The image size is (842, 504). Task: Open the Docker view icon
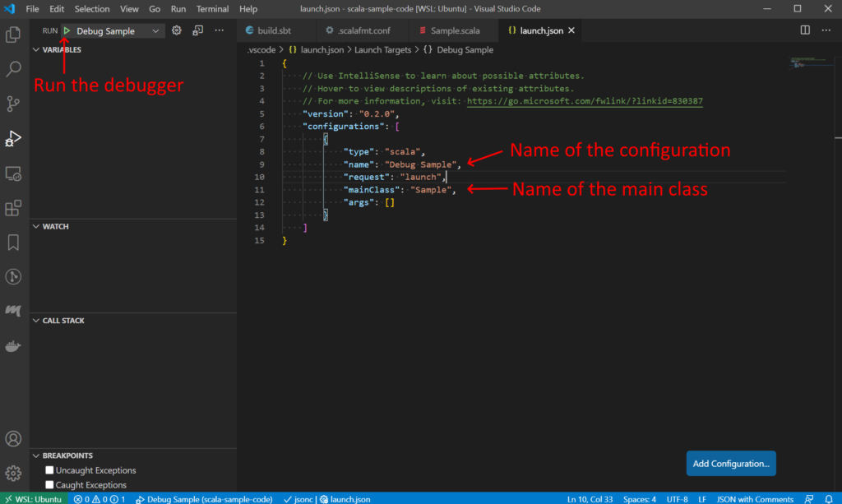tap(13, 346)
